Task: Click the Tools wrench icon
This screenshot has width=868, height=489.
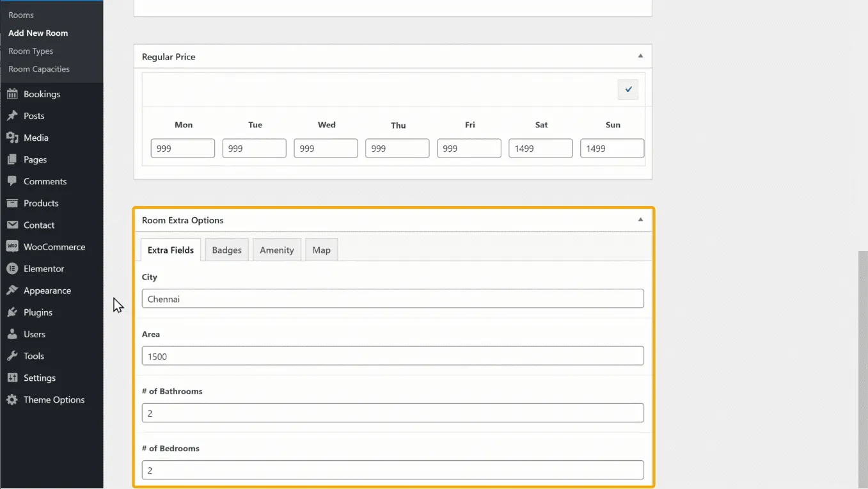Action: (x=12, y=356)
